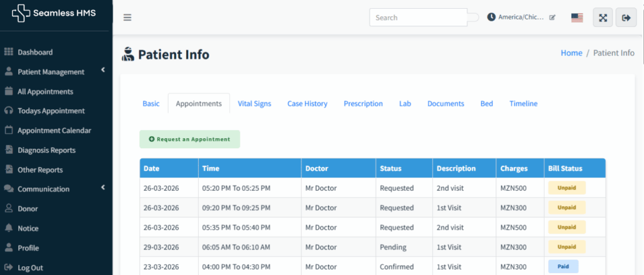Open the Case History tab
The image size is (644, 275).
307,104
